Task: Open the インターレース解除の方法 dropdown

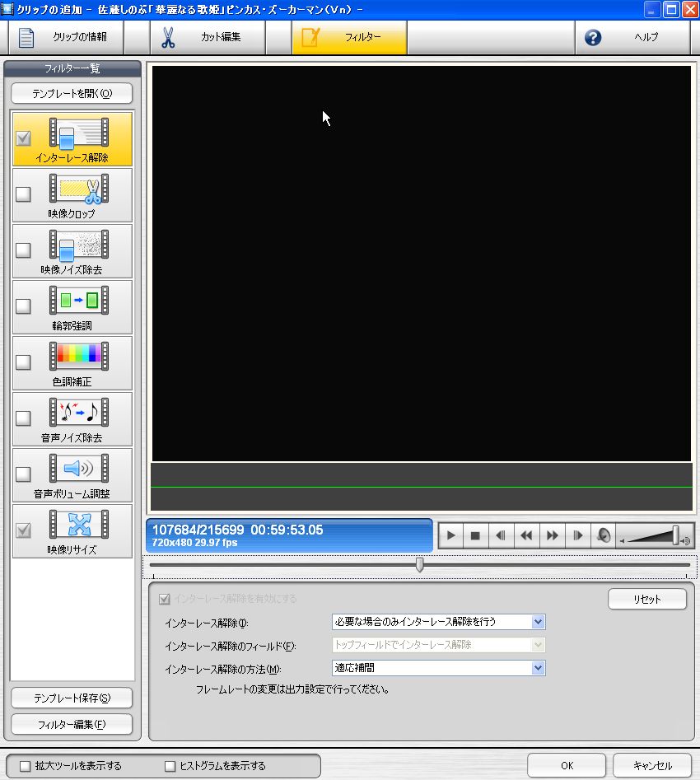Action: [438, 668]
